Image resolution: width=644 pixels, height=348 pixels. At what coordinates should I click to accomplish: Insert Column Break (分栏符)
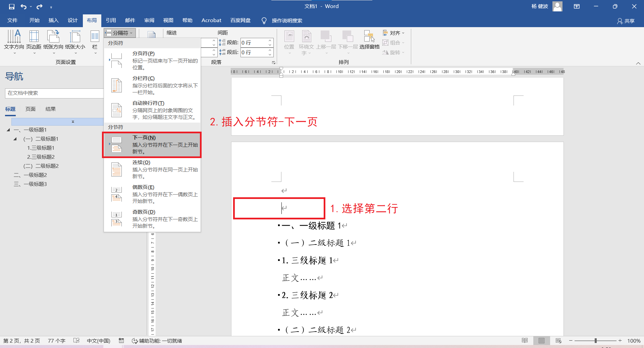point(152,85)
